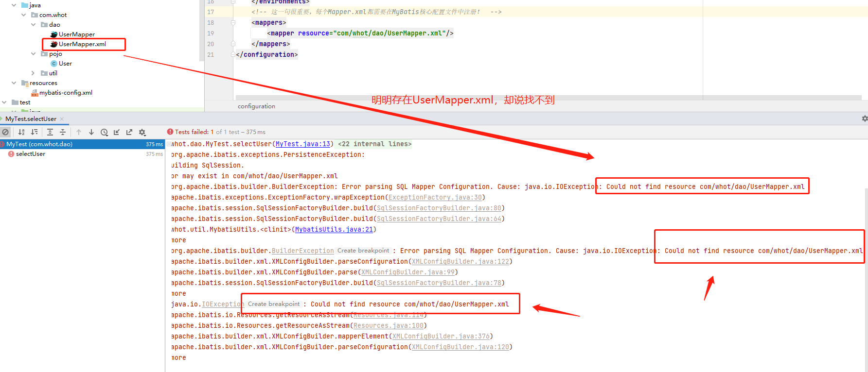The image size is (868, 372).
Task: Open UserMapper.xml in project tree
Action: [82, 44]
